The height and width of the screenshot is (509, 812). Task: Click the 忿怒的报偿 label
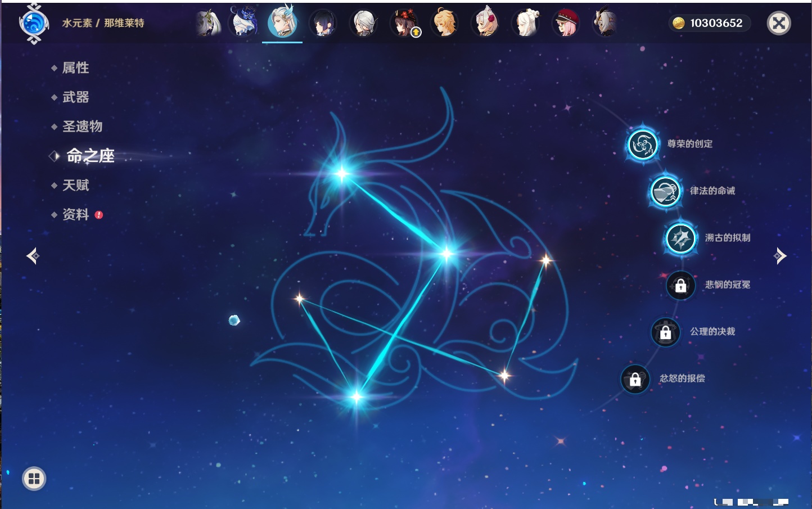coord(682,378)
